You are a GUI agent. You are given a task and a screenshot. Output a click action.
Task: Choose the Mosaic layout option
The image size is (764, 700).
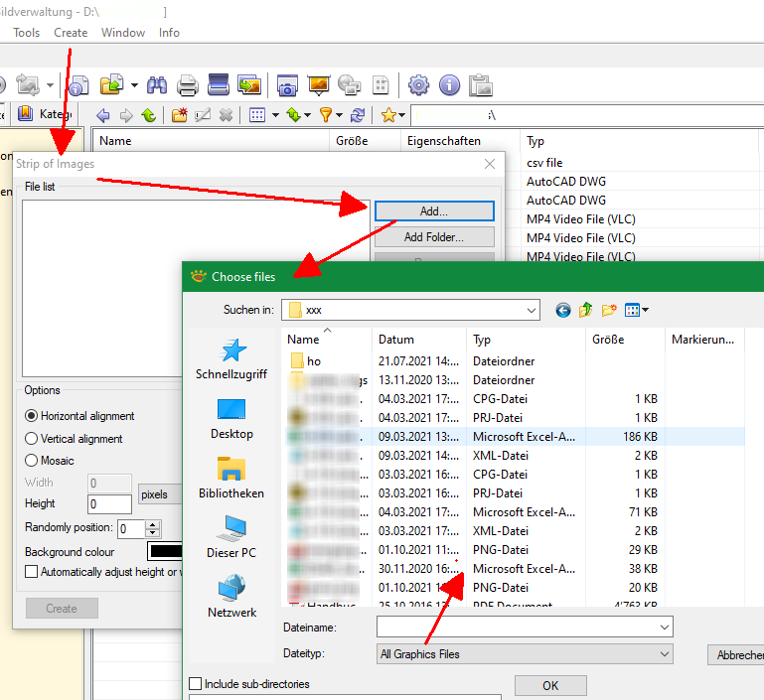32,461
